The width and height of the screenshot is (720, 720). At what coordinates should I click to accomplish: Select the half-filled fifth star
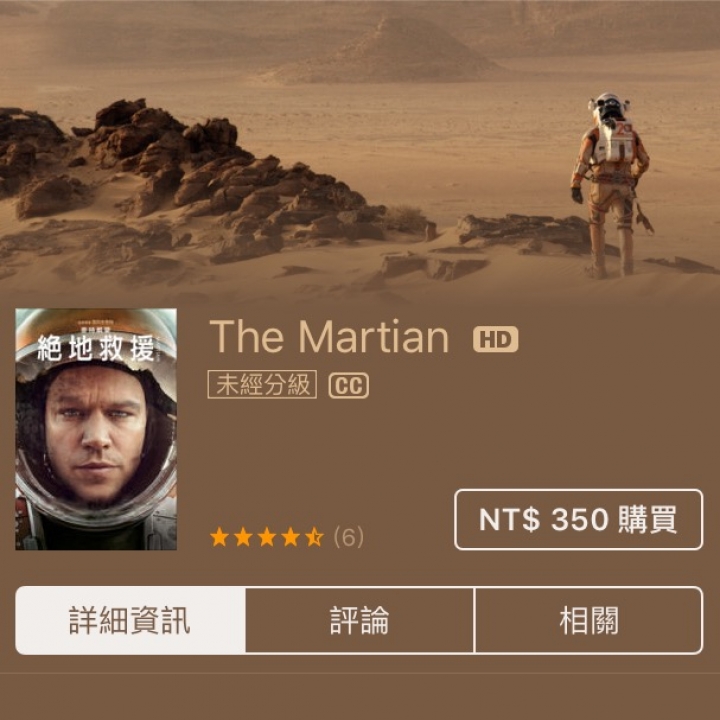click(x=315, y=537)
